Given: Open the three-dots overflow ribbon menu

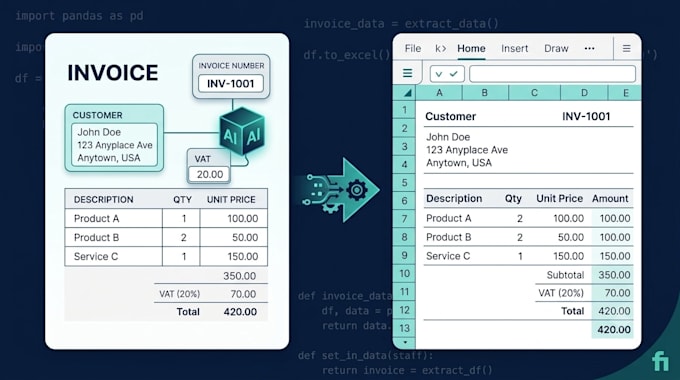Looking at the screenshot, I should [x=589, y=48].
